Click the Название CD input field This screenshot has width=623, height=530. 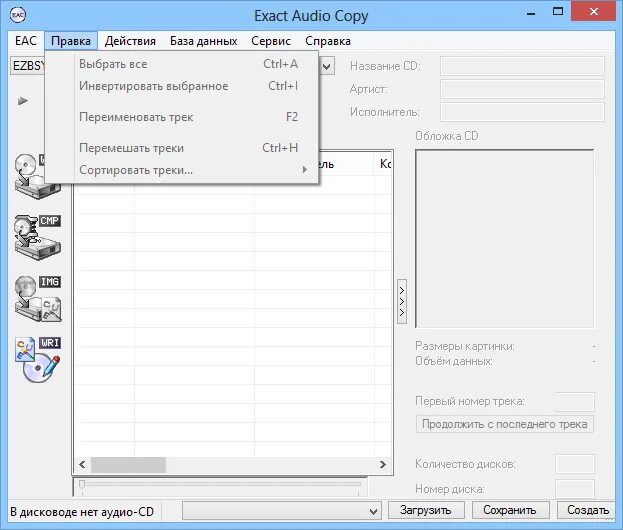[522, 66]
